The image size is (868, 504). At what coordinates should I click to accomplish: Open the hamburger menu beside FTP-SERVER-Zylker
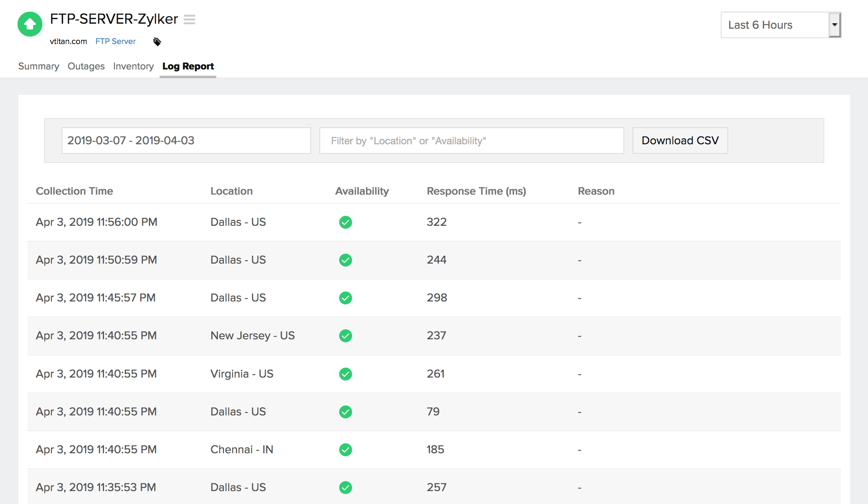190,20
